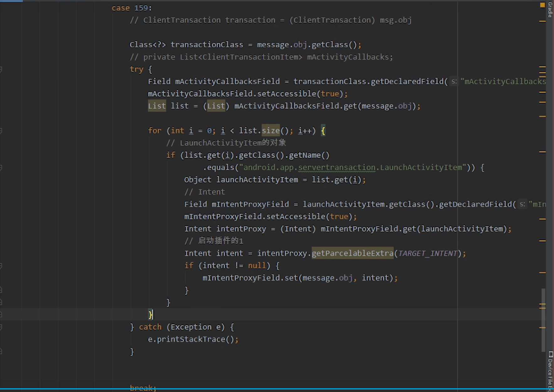This screenshot has height=392, width=554.
Task: Click 'mIntentProxyField' in its Field declaration
Action: 250,204
